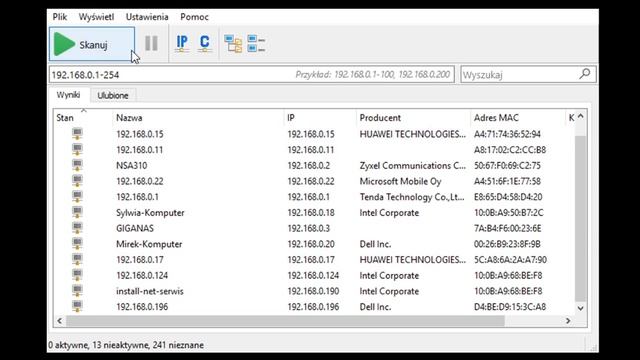Click the expand all tree icon
The width and height of the screenshot is (640, 360).
233,44
